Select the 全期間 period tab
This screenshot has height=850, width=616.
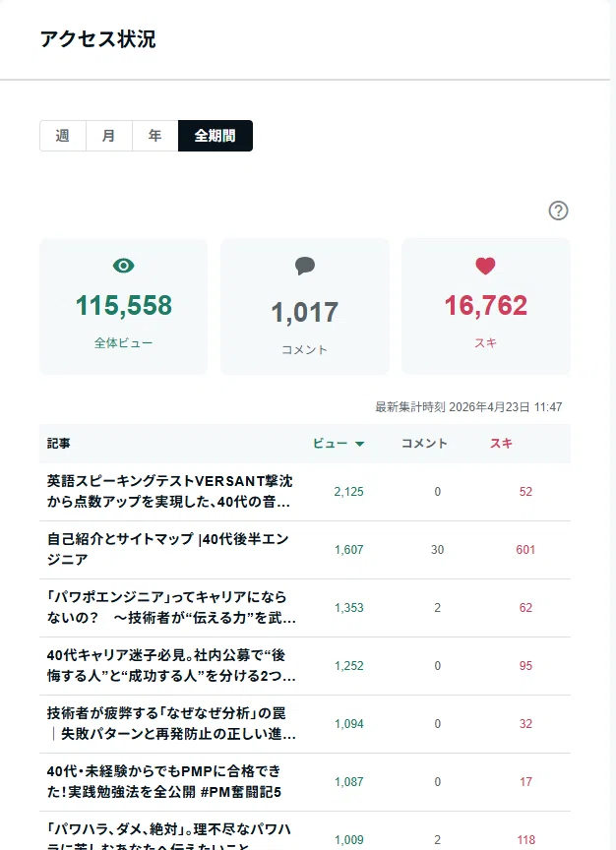pos(216,136)
